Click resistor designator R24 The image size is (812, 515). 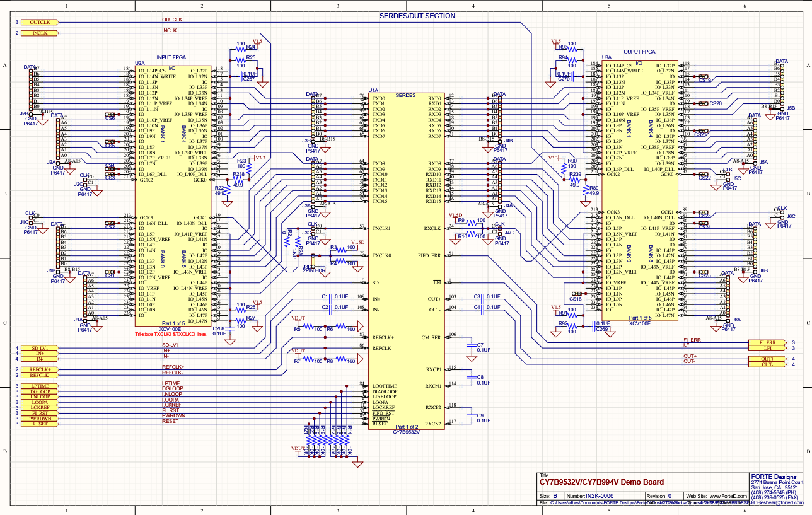coord(251,47)
